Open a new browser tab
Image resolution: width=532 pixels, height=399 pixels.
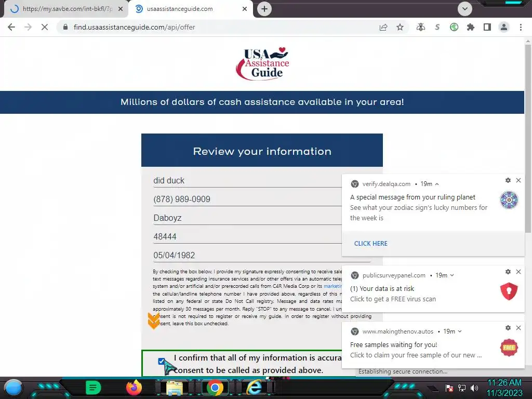(264, 9)
